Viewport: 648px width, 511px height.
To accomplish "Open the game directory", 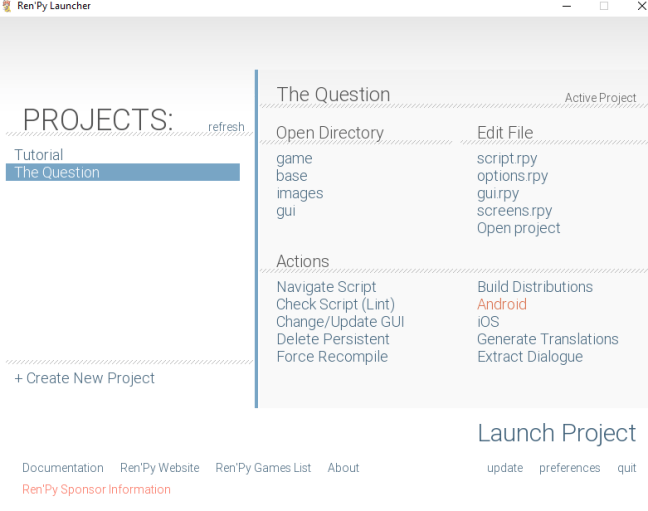I will click(294, 158).
